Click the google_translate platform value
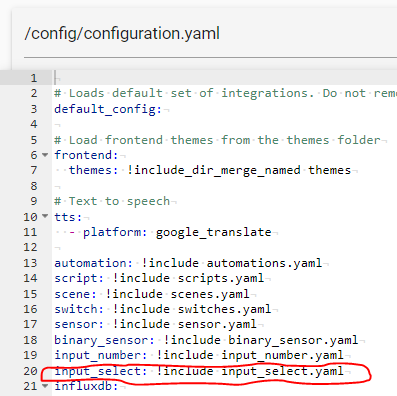This screenshot has height=396, width=397. [214, 232]
